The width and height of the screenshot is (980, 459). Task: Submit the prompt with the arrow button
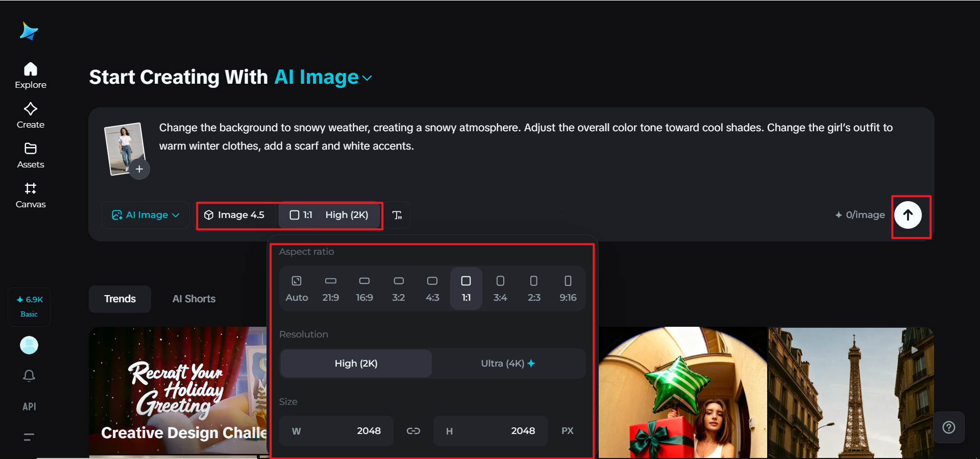point(908,215)
